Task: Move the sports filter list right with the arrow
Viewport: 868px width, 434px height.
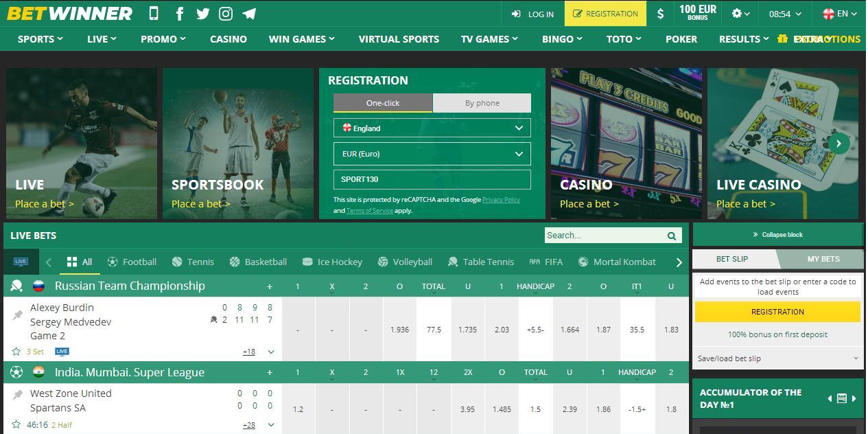Action: (x=679, y=262)
